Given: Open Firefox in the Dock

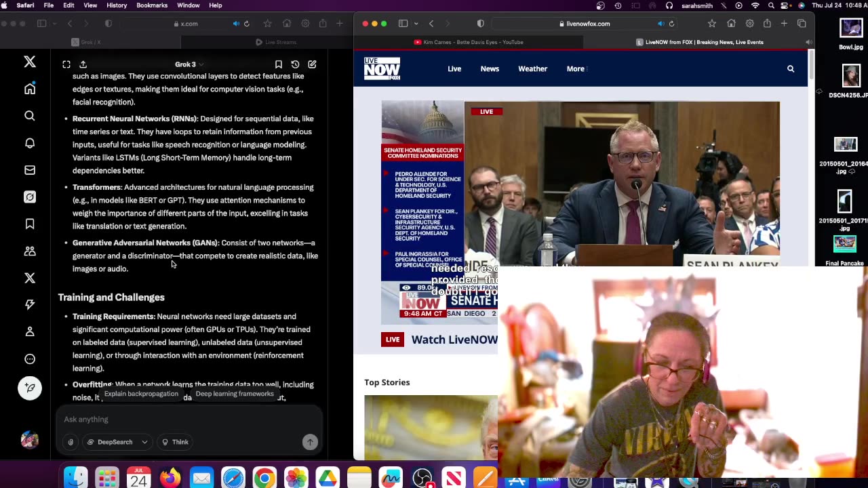Looking at the screenshot, I should coord(170,478).
